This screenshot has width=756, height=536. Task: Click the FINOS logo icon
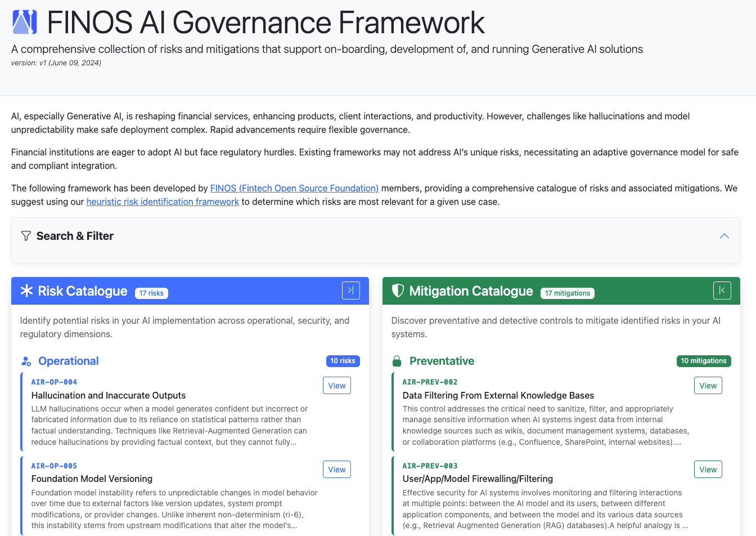click(25, 23)
